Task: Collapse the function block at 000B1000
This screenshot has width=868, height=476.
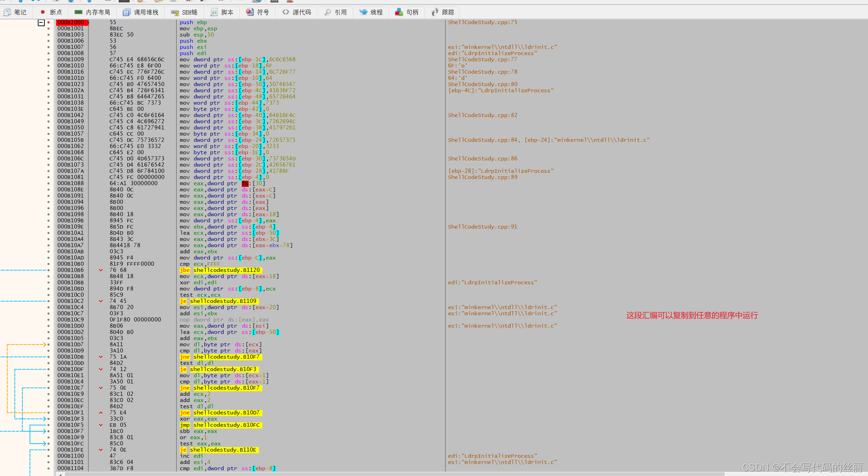Action: coord(41,23)
